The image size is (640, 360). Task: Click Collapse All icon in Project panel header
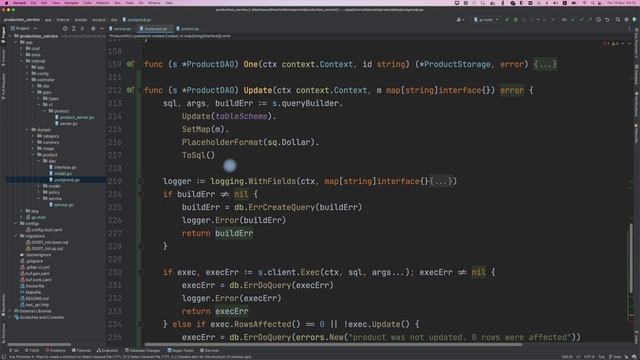[x=82, y=29]
